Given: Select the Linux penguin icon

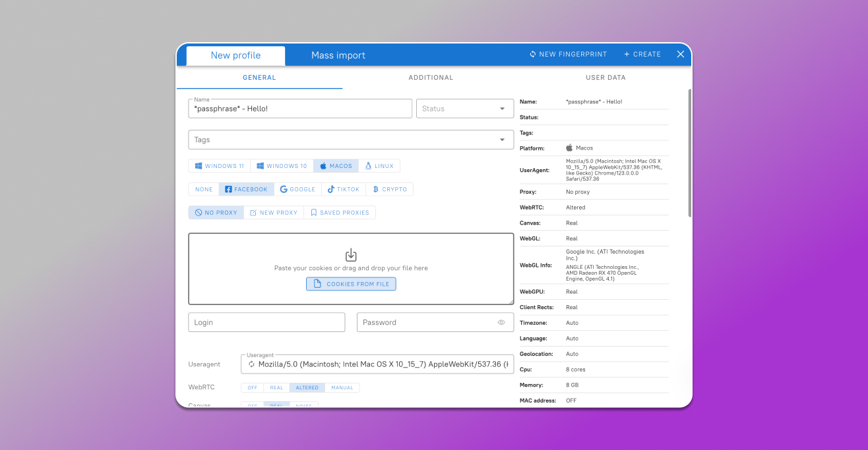Looking at the screenshot, I should click(367, 165).
